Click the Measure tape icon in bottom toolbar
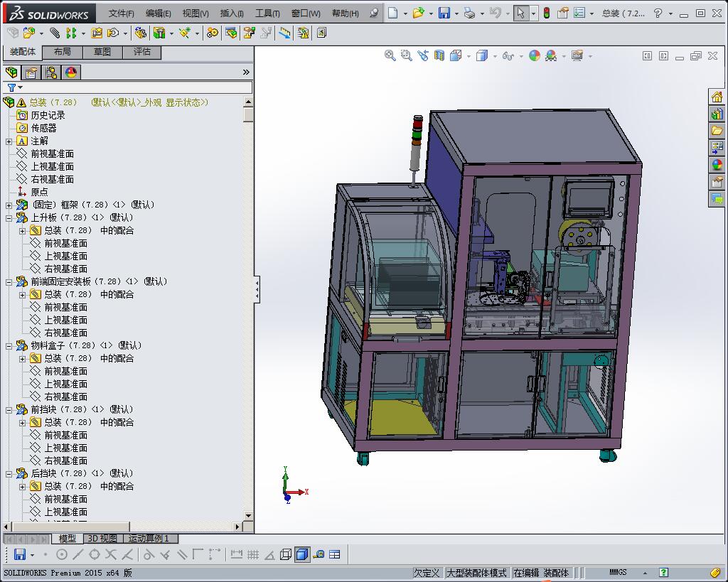 [318, 554]
